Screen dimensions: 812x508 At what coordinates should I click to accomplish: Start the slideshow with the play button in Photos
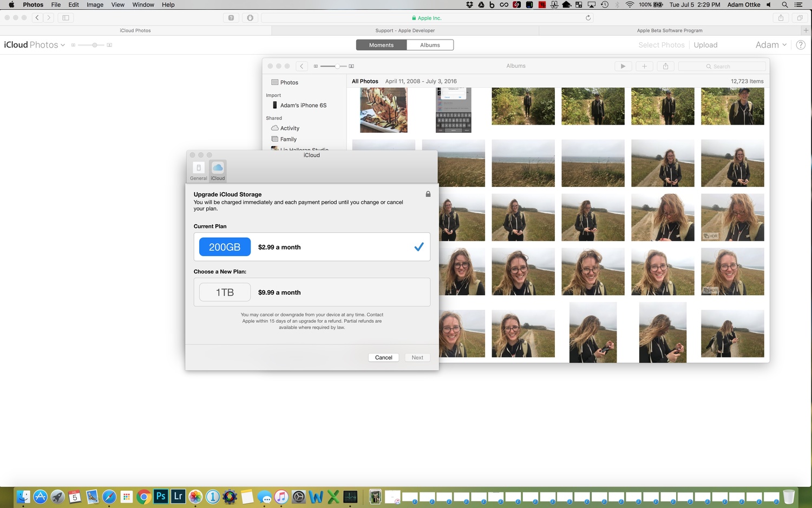(623, 66)
